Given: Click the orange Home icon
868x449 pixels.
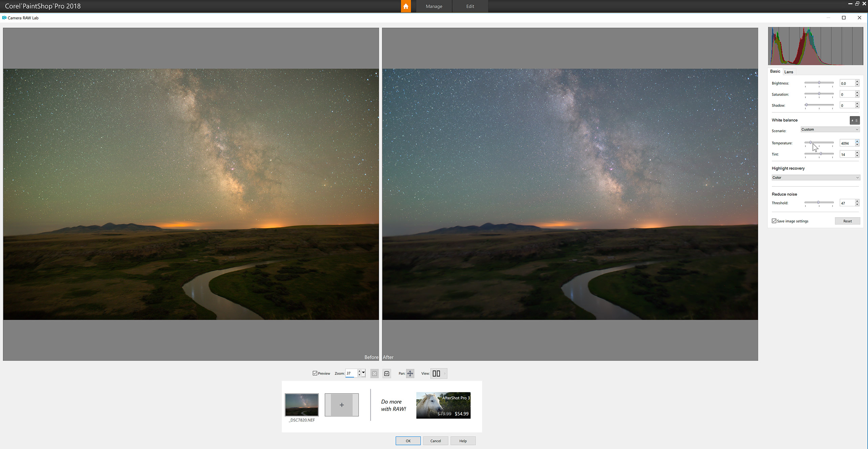Looking at the screenshot, I should coord(406,6).
